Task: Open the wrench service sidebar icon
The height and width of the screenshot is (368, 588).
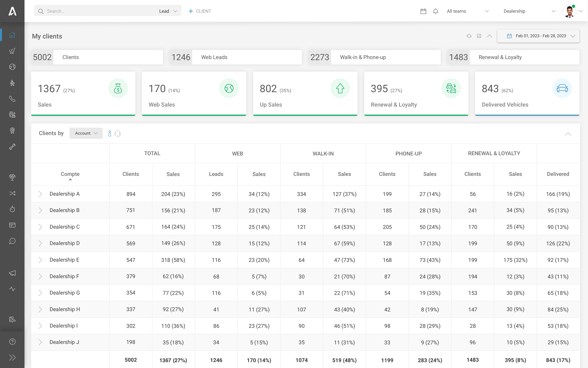Action: point(12,147)
